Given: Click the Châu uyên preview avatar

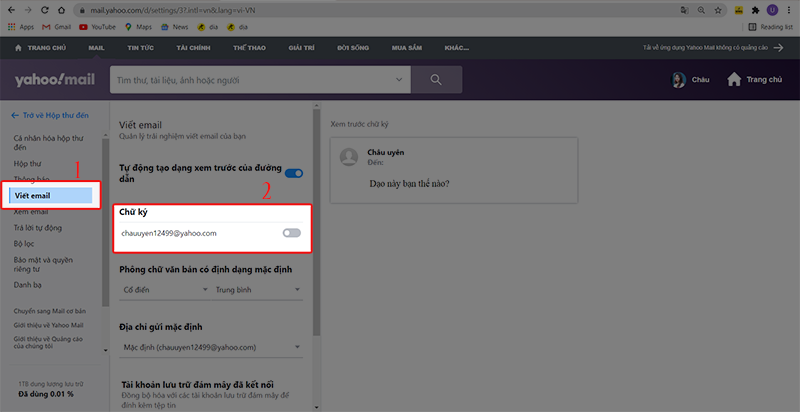Looking at the screenshot, I should coord(349,157).
